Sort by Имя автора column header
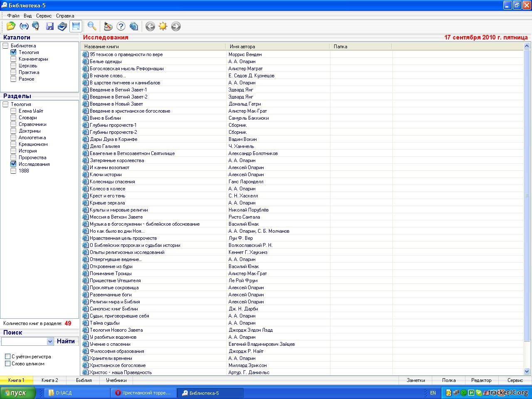The height and width of the screenshot is (399, 532). (242, 47)
